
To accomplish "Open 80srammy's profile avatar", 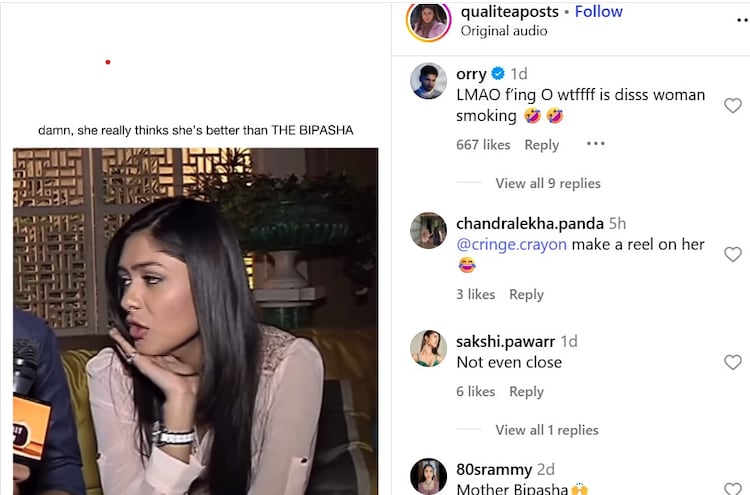I will (x=428, y=476).
